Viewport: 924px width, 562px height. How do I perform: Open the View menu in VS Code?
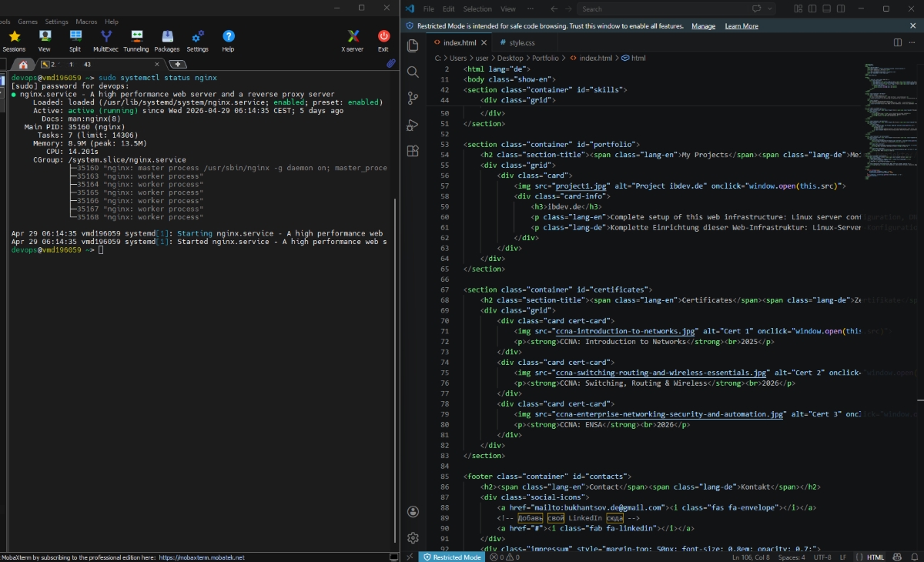(x=508, y=8)
